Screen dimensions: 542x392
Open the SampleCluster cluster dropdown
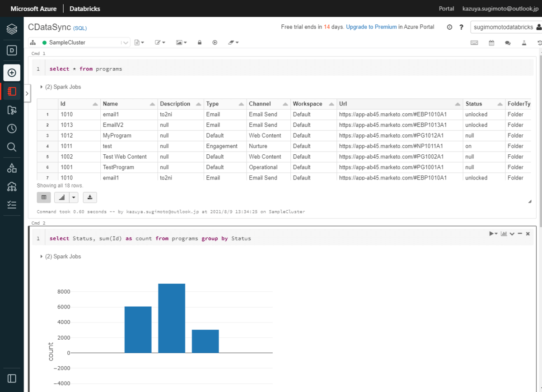click(x=84, y=42)
